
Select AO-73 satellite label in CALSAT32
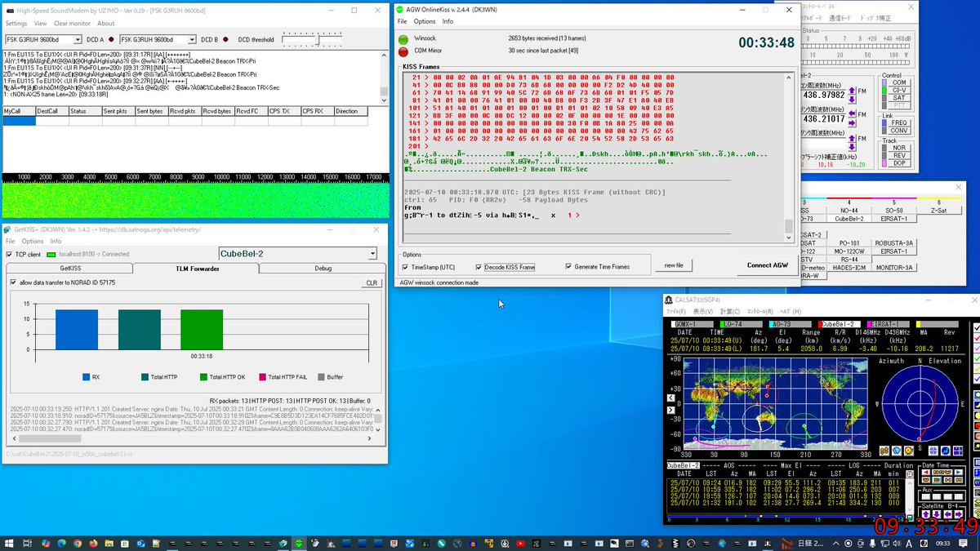point(791,324)
